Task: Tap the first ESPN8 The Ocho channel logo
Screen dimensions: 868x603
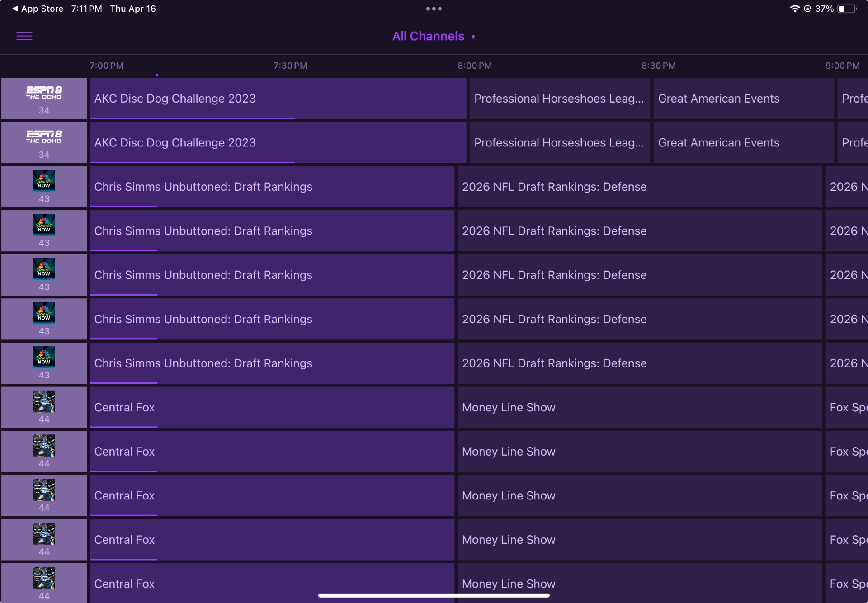Action: pos(44,93)
